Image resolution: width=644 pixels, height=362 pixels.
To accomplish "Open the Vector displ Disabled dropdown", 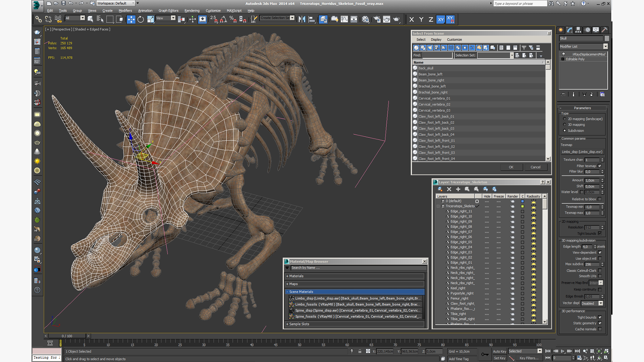I will [x=592, y=303].
